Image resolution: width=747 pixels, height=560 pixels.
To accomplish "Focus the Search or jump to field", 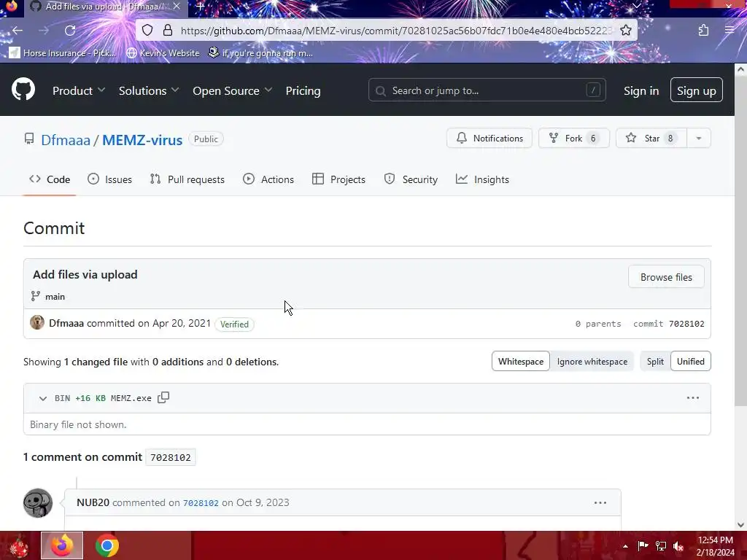I will (487, 90).
